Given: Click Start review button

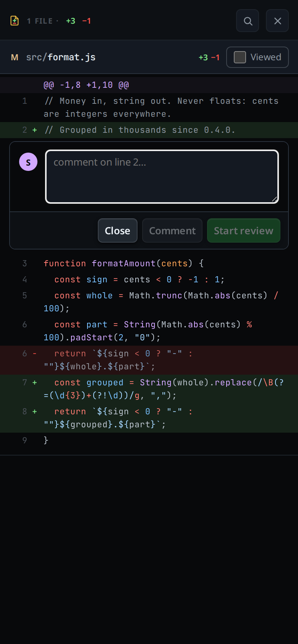Looking at the screenshot, I should coord(244,230).
